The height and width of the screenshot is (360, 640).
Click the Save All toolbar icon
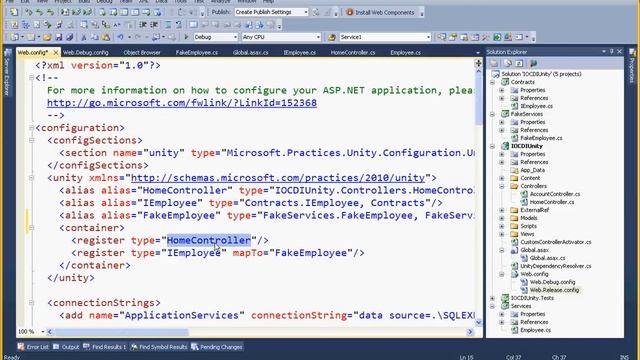click(70, 37)
